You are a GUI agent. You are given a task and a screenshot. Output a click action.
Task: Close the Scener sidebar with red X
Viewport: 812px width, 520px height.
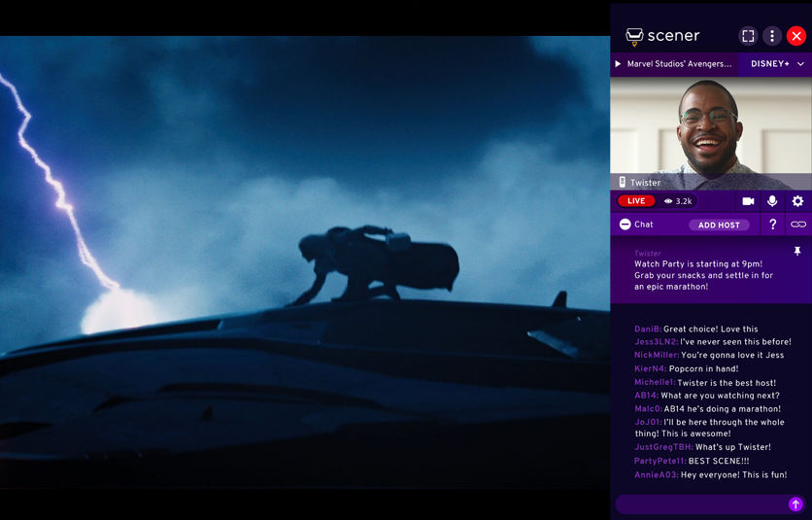click(x=796, y=36)
